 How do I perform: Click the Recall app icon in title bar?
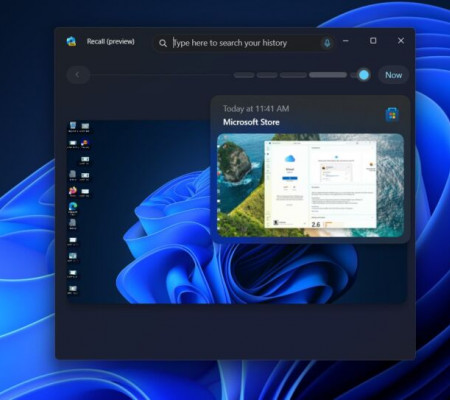pos(71,41)
